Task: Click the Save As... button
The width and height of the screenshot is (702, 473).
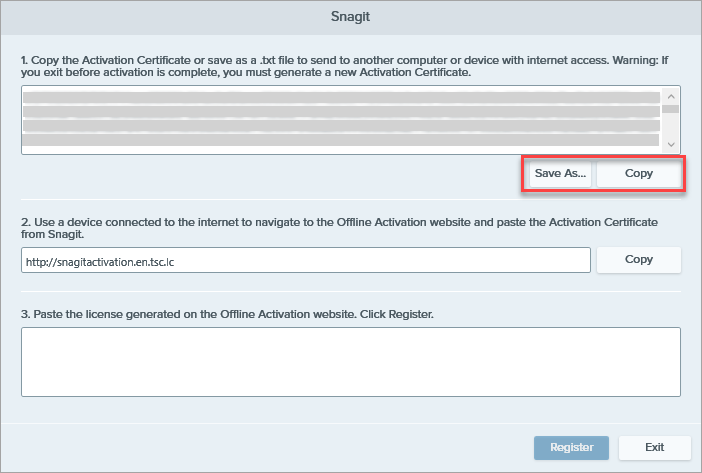Action: (560, 174)
